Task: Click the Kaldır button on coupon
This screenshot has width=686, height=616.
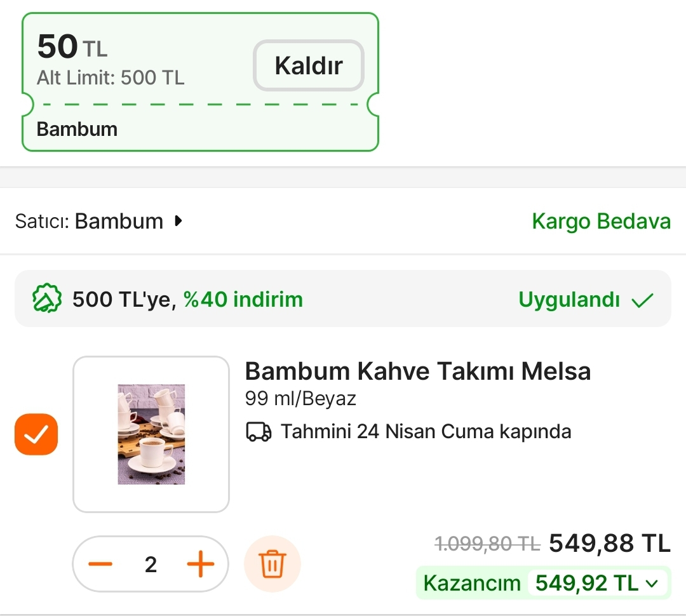Action: (x=309, y=65)
